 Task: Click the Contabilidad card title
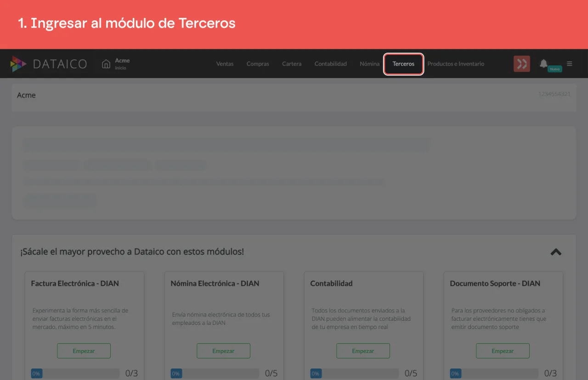[331, 284]
